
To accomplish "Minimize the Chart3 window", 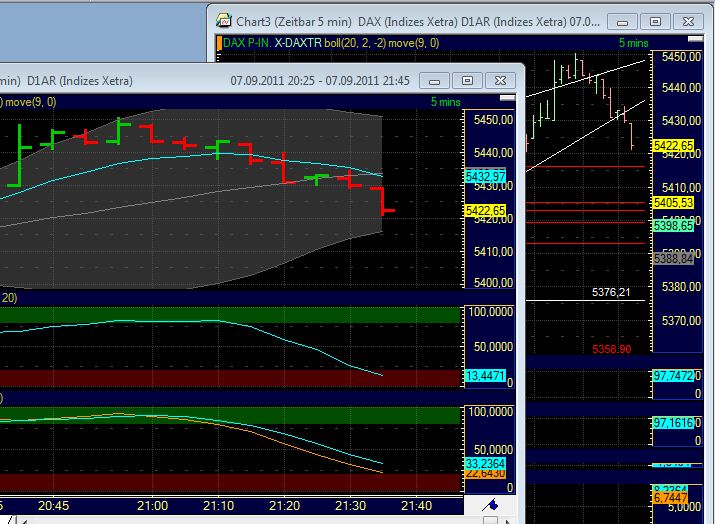I will (x=622, y=22).
